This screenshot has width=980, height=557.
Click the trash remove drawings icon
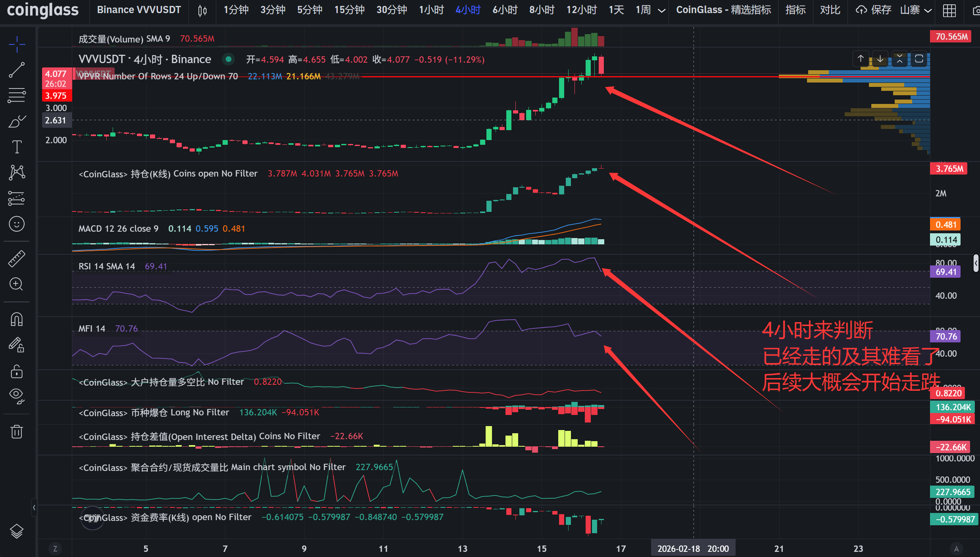pos(17,431)
